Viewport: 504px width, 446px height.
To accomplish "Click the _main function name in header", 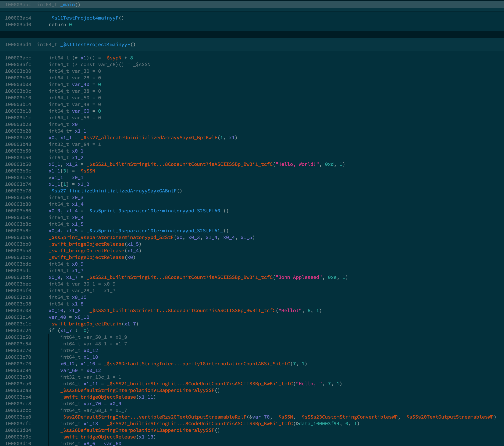I will coord(68,5).
